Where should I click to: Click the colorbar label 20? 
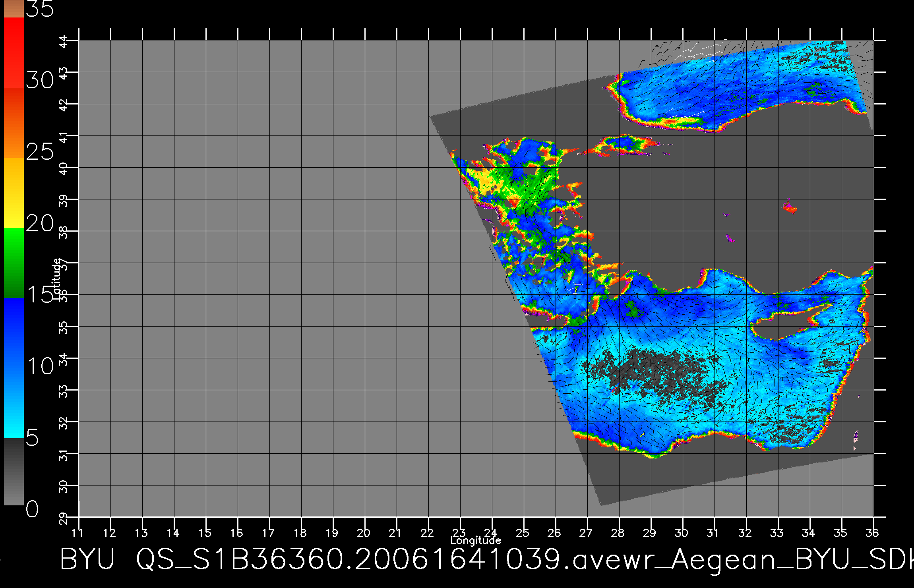coord(40,224)
